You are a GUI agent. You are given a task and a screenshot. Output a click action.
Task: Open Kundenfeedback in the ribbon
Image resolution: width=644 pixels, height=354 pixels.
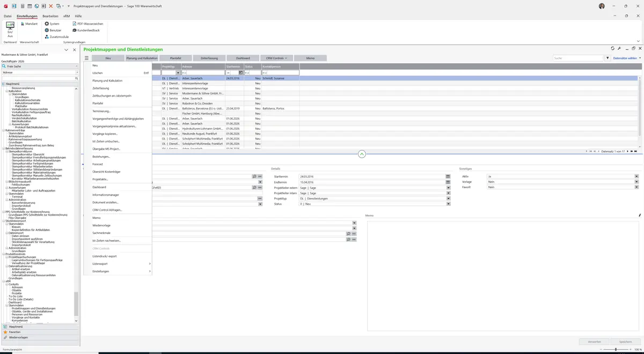pyautogui.click(x=85, y=31)
